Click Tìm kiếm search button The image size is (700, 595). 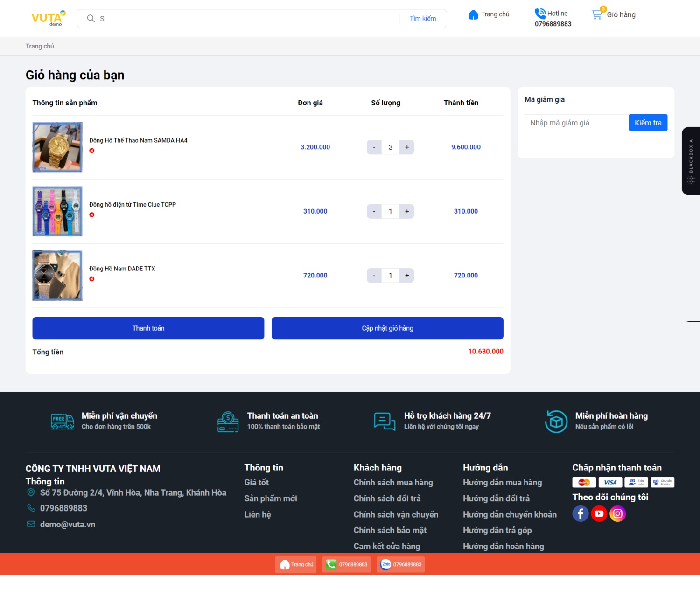pos(423,18)
